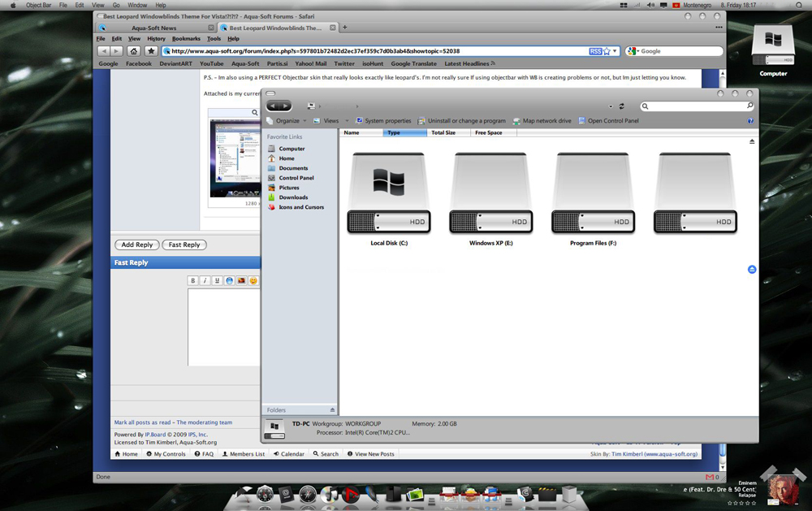The height and width of the screenshot is (511, 812).
Task: Click Open Control Panel
Action: 608,121
